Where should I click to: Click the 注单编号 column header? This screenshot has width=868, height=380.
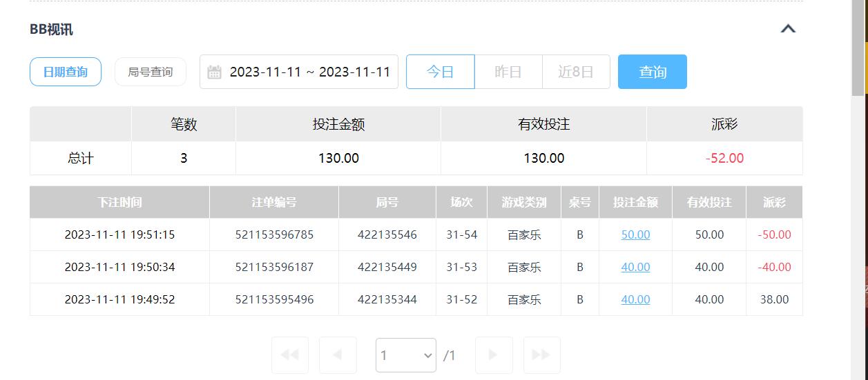click(274, 202)
